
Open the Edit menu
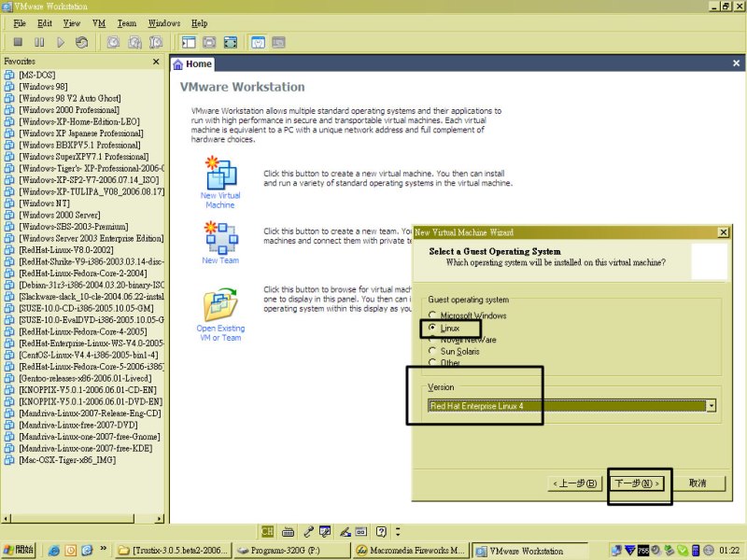45,23
